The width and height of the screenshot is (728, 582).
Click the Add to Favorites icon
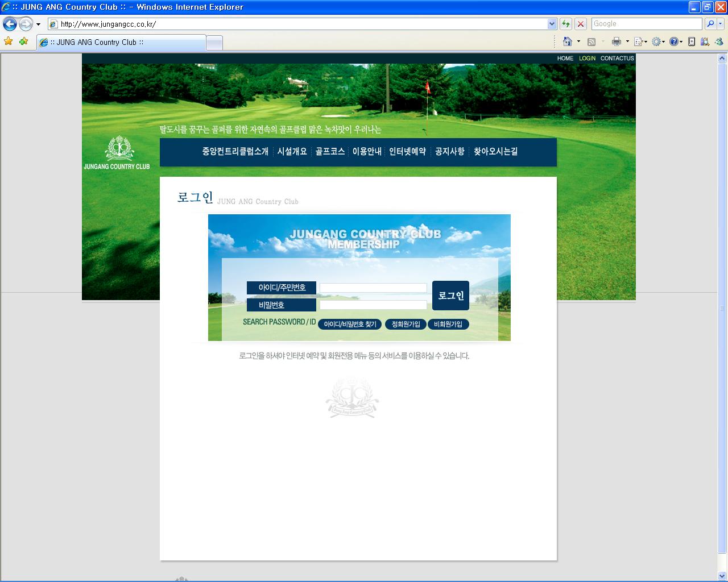(23, 41)
